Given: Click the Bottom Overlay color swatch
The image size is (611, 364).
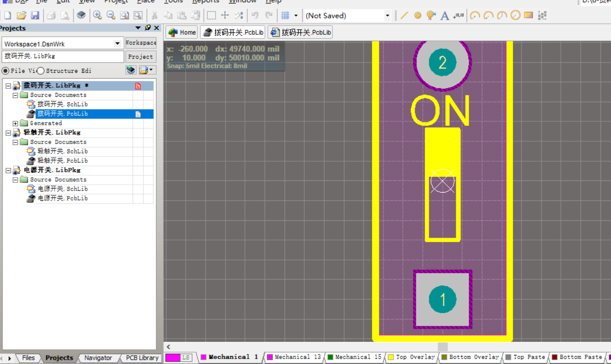Looking at the screenshot, I should 444,357.
